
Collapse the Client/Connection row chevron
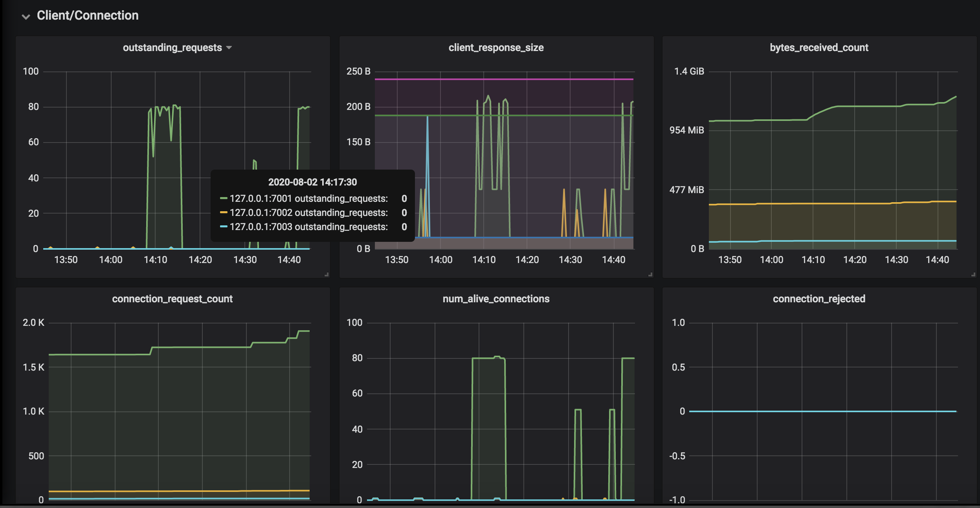coord(26,16)
